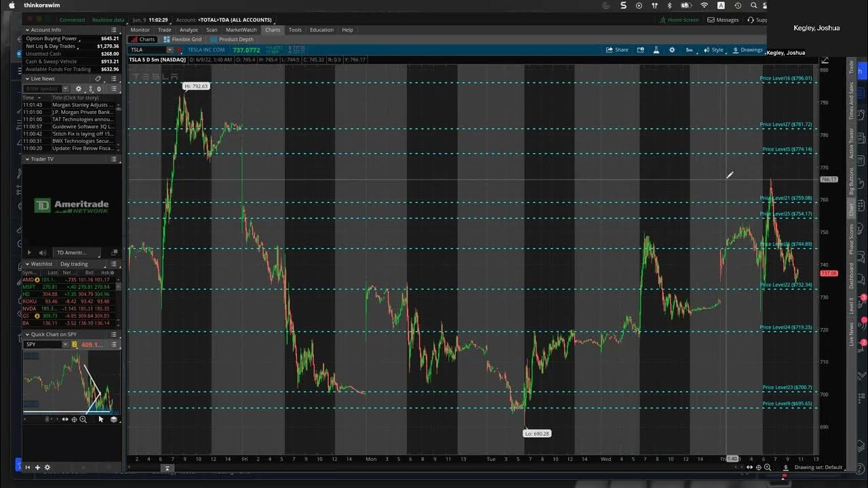Select the pointer tool in Quick Chart
The height and width of the screenshot is (488, 868).
101,420
